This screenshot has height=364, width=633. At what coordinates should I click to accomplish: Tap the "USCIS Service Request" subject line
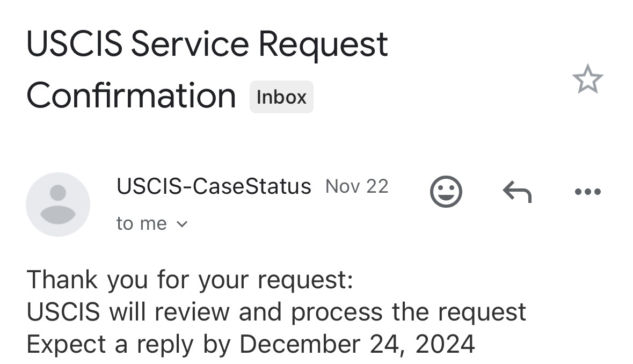coord(207,44)
